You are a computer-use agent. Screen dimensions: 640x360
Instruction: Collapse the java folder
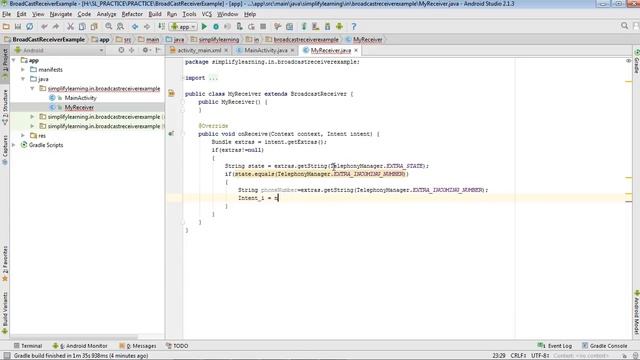click(x=23, y=79)
